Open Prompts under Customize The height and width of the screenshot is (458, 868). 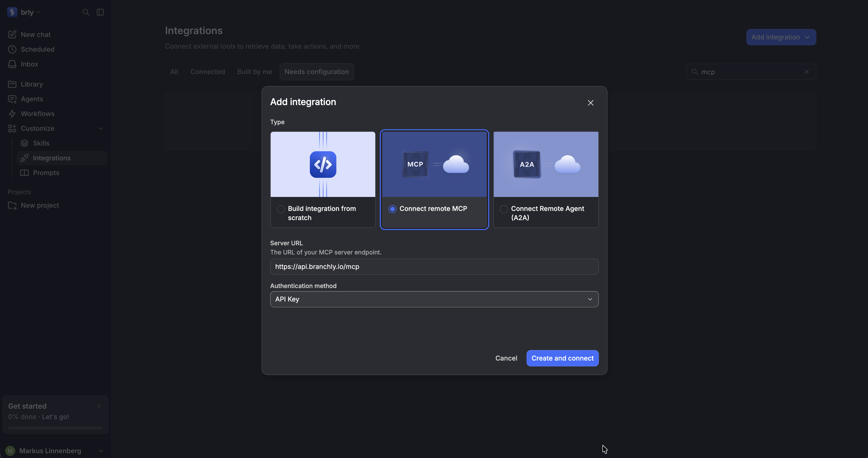click(39, 173)
